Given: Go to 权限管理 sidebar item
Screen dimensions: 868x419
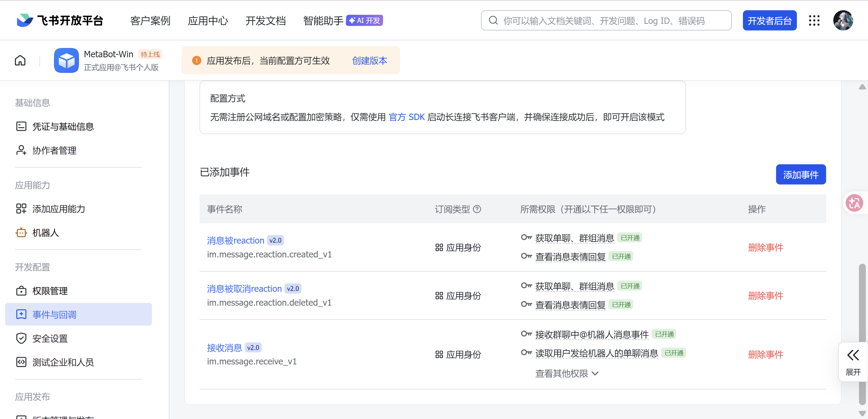Looking at the screenshot, I should pos(50,291).
